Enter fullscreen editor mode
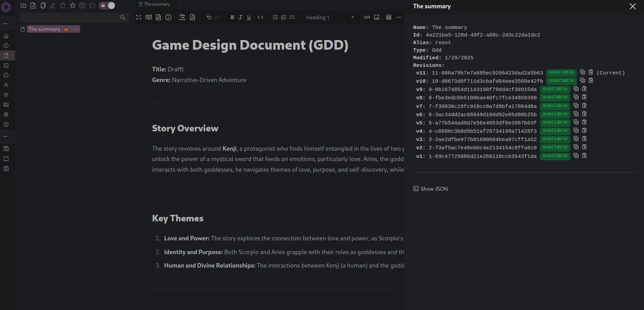The width and height of the screenshot is (644, 310). coord(139,17)
